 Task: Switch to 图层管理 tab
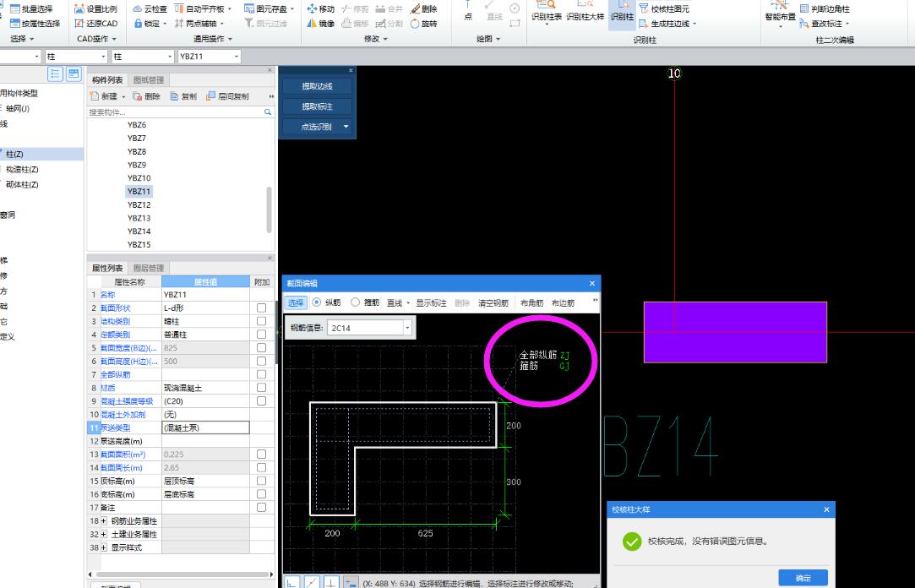coord(149,269)
